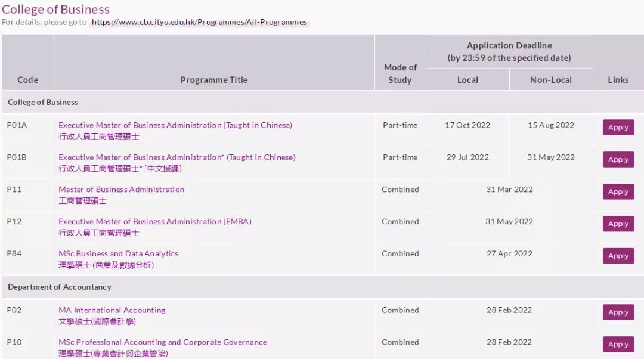
Task: Open MSc Business and Data Analytics link
Action: (x=118, y=253)
